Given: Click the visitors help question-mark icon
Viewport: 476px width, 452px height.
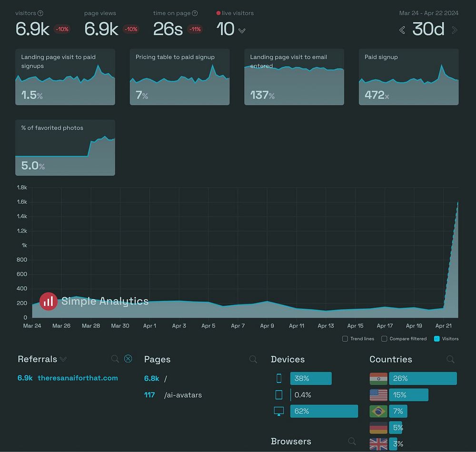Looking at the screenshot, I should click(x=40, y=13).
